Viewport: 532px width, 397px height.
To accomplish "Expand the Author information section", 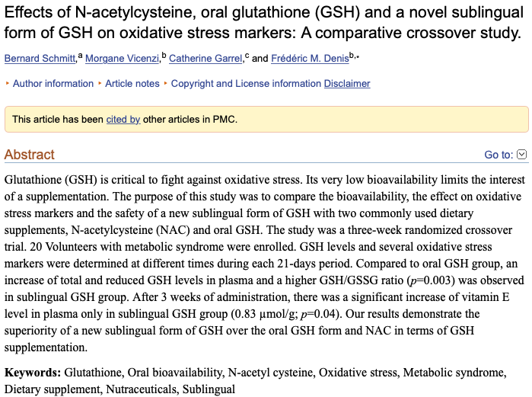I will (x=53, y=84).
